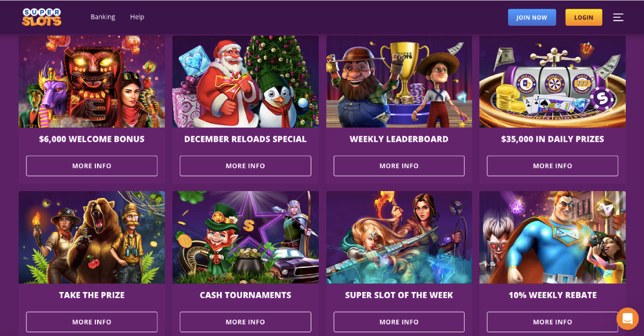Select the Weekly Leaderboard trophy image
The width and height of the screenshot is (644, 336).
pyautogui.click(x=399, y=82)
